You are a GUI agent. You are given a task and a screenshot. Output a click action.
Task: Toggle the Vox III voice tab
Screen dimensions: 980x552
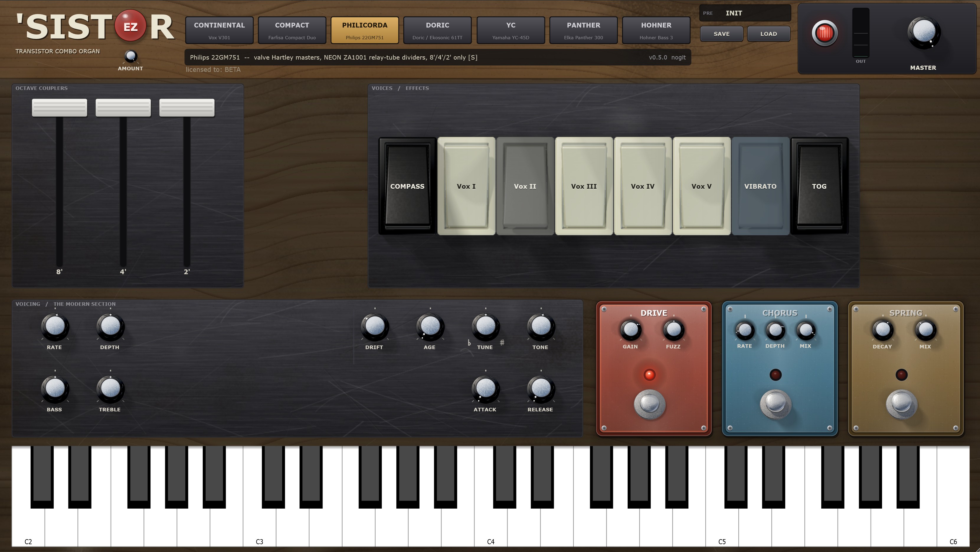[584, 186]
